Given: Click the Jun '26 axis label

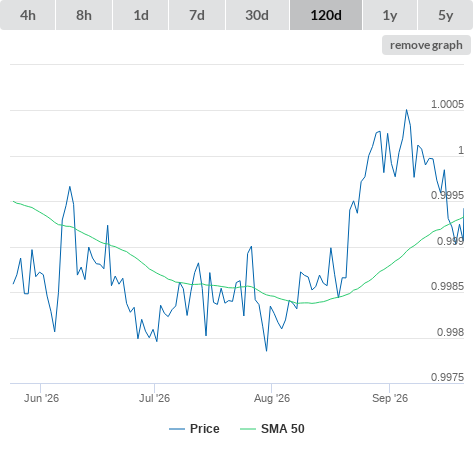Looking at the screenshot, I should point(41,398).
